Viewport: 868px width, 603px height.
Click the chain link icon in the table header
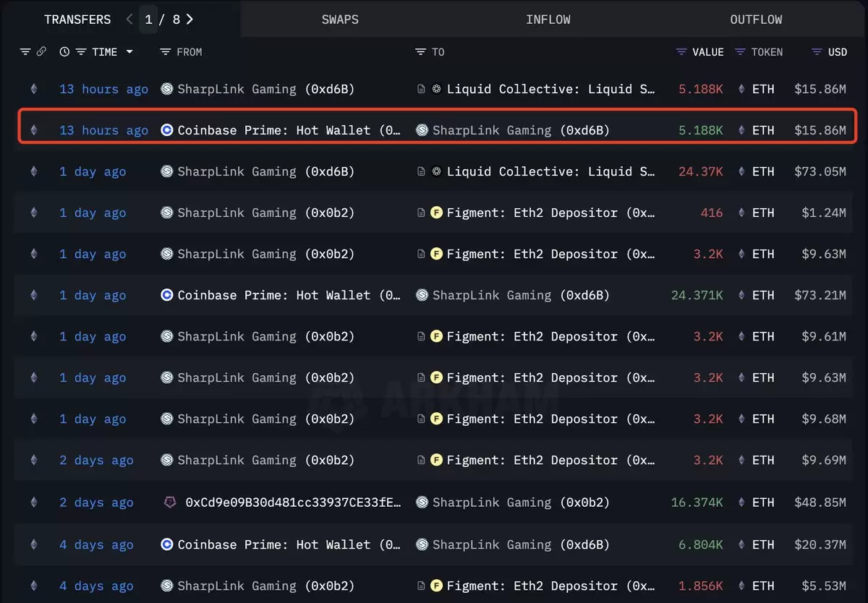coord(41,52)
